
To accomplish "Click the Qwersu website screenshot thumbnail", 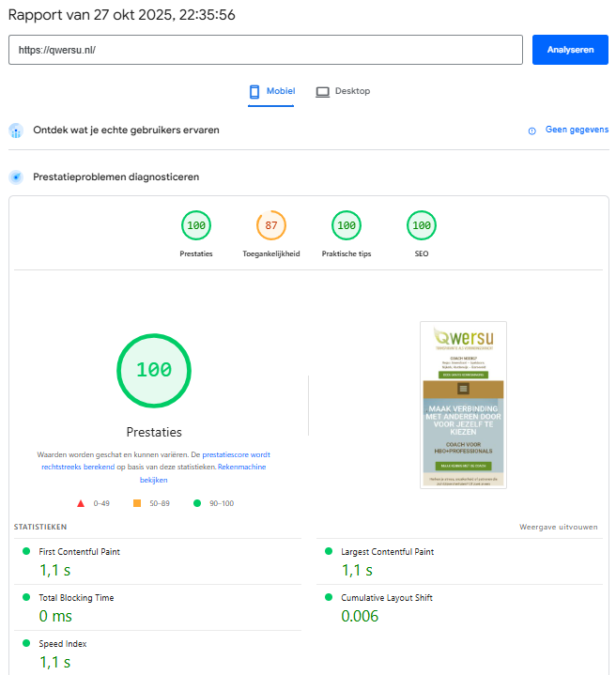I will pyautogui.click(x=463, y=405).
